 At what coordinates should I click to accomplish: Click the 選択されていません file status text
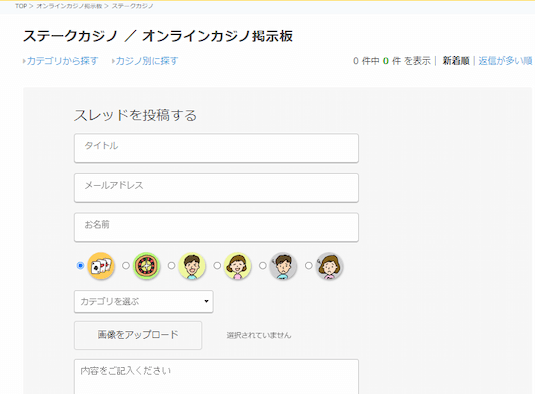point(259,335)
